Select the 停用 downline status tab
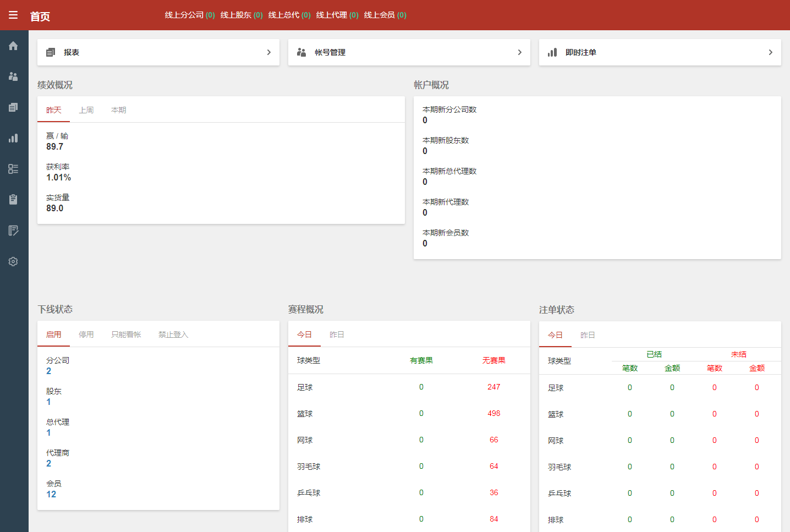 point(86,334)
